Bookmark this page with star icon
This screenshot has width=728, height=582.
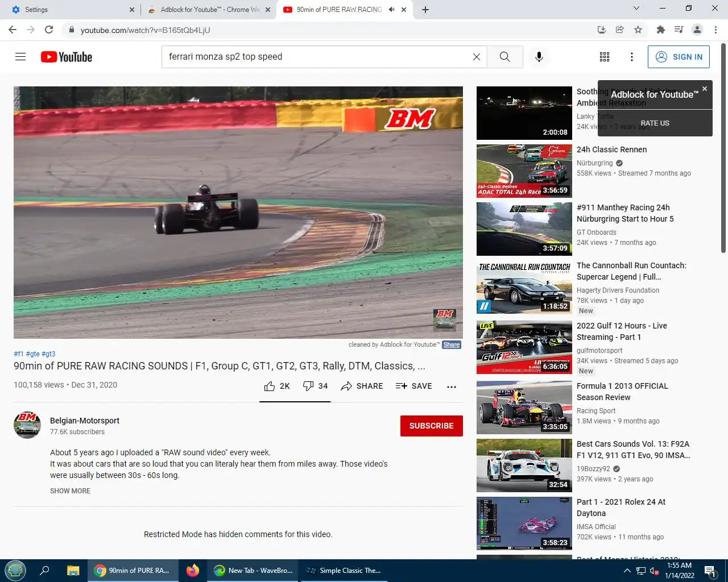[x=638, y=30]
